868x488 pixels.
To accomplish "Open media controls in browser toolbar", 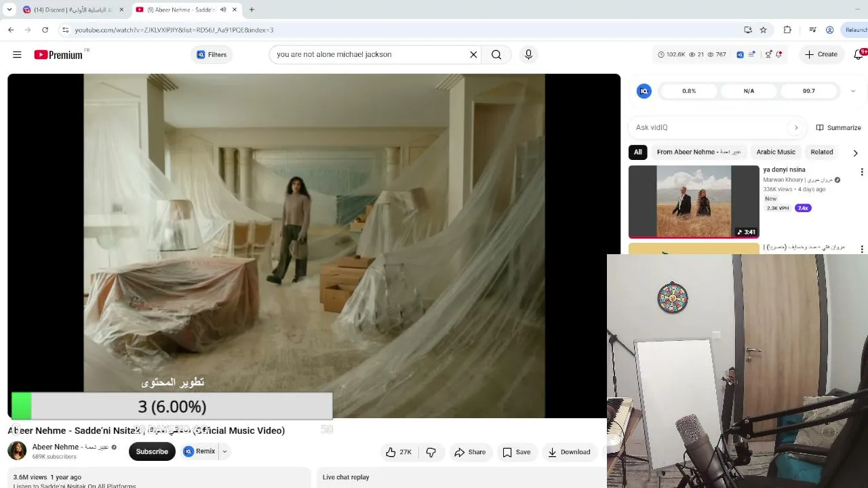I will [x=812, y=30].
